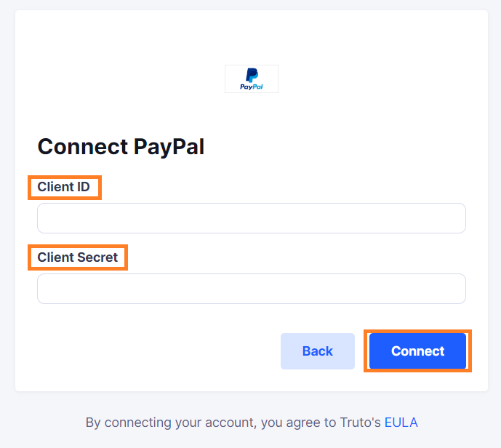Click the Connect PayPal heading
Image resolution: width=501 pixels, height=448 pixels.
(121, 147)
